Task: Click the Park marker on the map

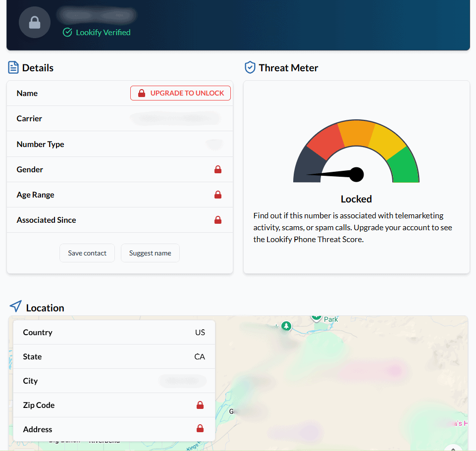Action: pos(317,317)
